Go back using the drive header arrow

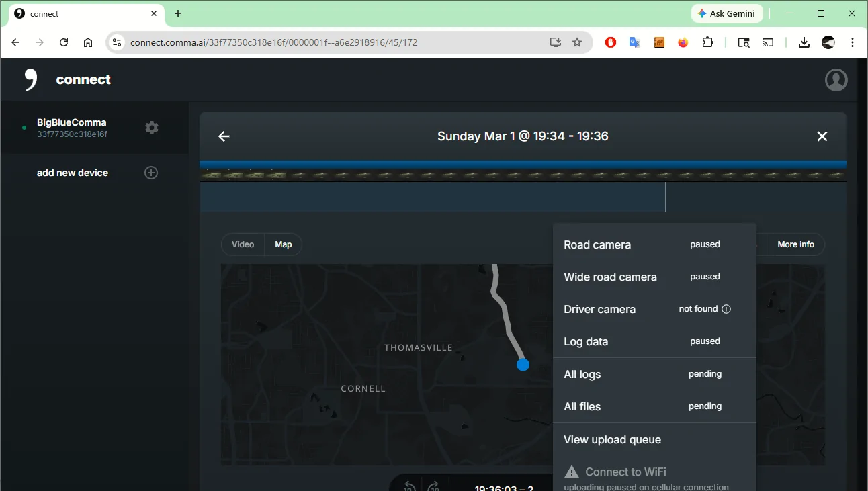224,136
